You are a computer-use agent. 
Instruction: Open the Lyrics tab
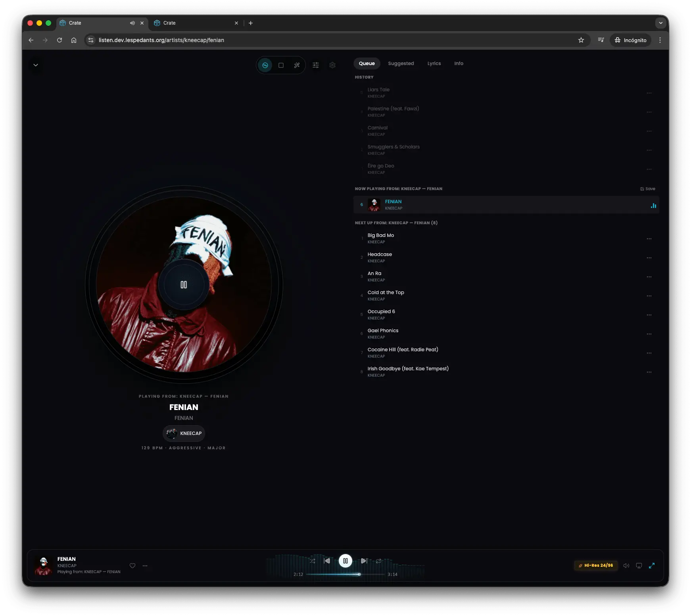[434, 64]
